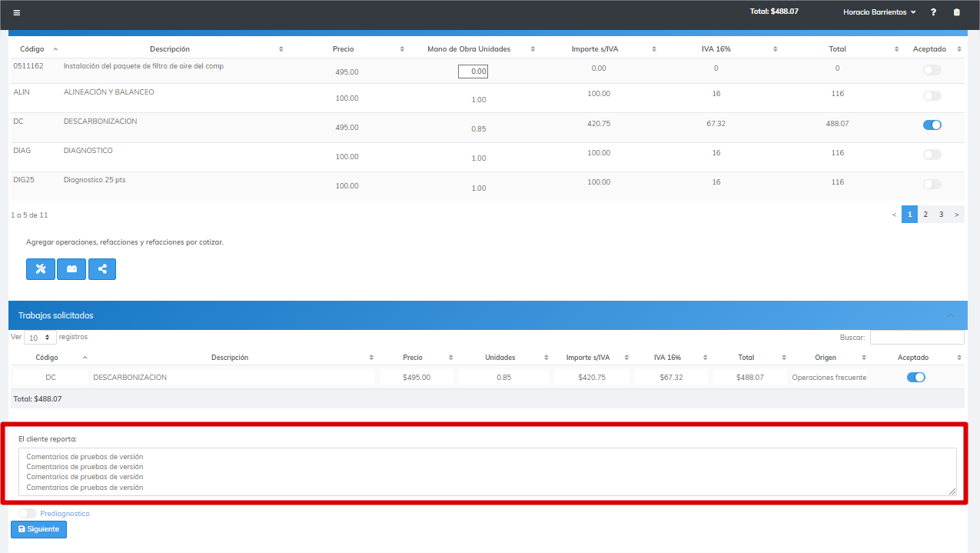The height and width of the screenshot is (553, 980).
Task: Enable the Prediagnostico switch
Action: 28,513
